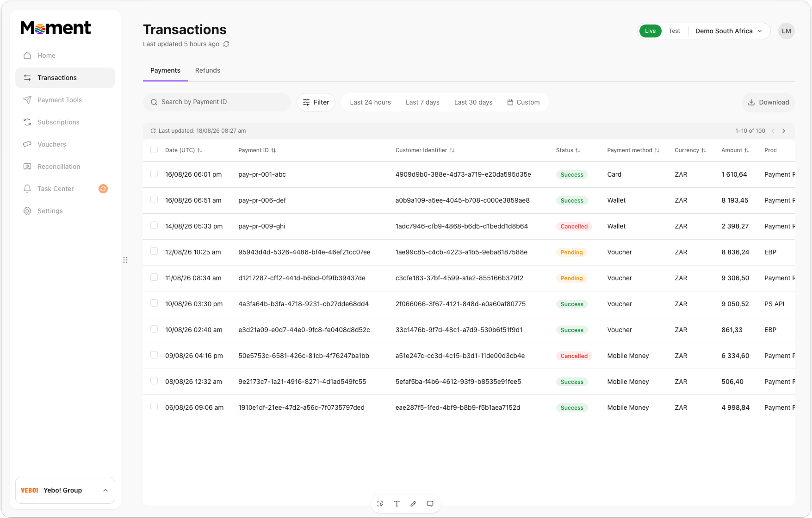Go to next page arrow
This screenshot has width=812, height=518.
784,131
